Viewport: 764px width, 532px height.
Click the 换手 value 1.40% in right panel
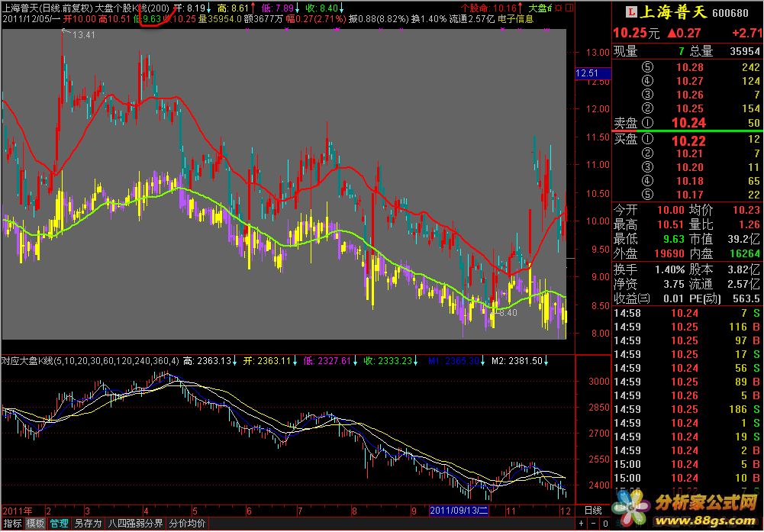pyautogui.click(x=669, y=269)
